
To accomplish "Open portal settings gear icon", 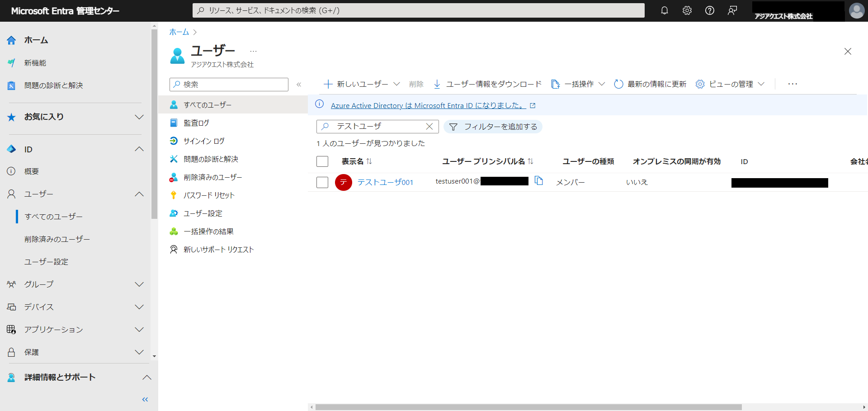I will click(x=687, y=10).
